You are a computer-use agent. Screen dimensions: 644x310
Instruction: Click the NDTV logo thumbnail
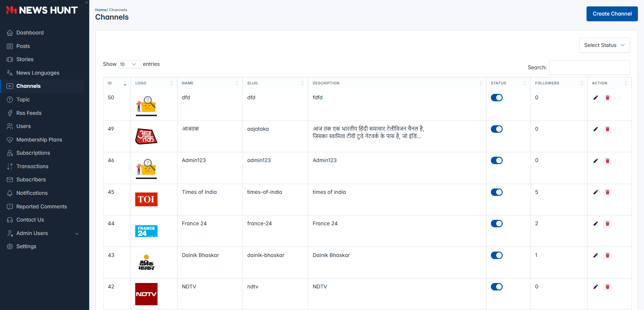[146, 294]
